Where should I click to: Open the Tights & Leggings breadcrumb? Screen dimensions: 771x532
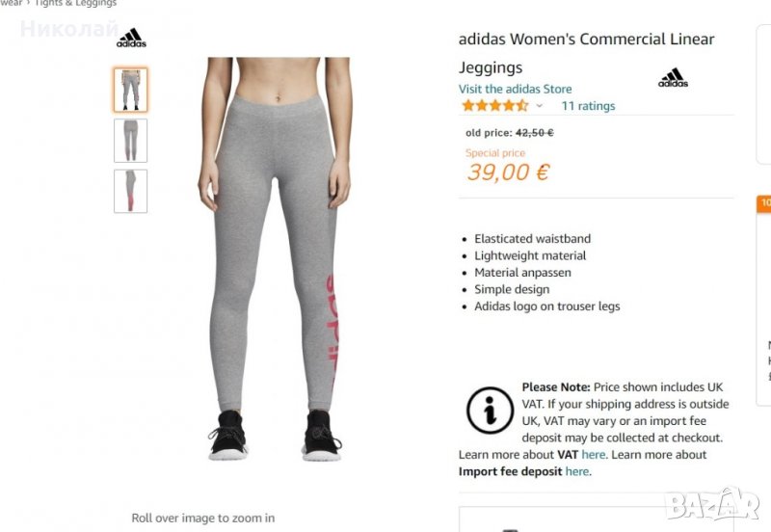tap(75, 3)
